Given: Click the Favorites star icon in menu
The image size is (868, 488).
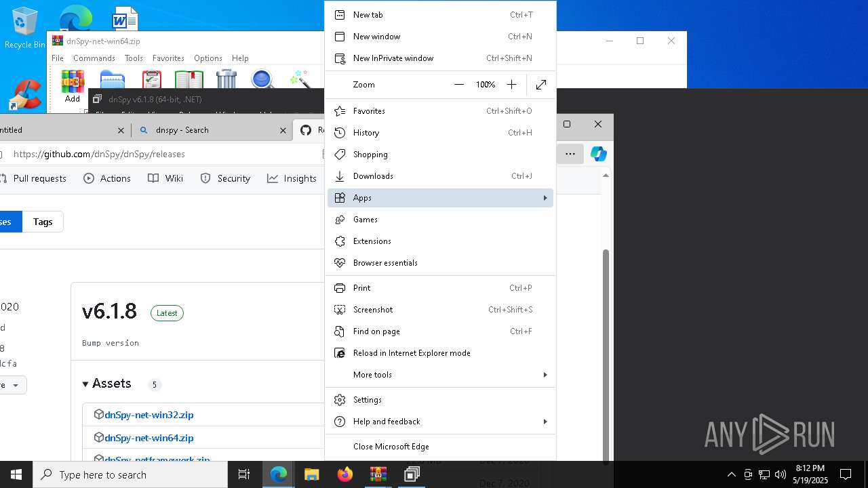Looking at the screenshot, I should tap(340, 111).
